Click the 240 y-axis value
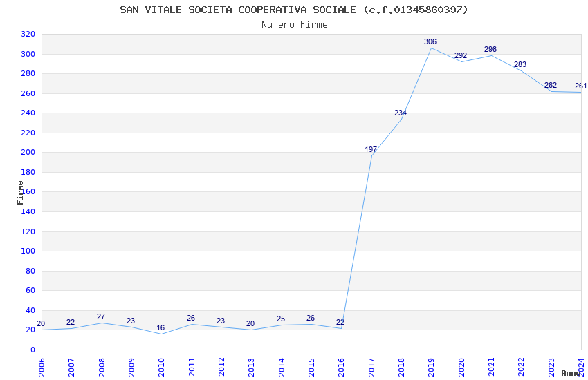This screenshot has width=588, height=380. [x=28, y=113]
